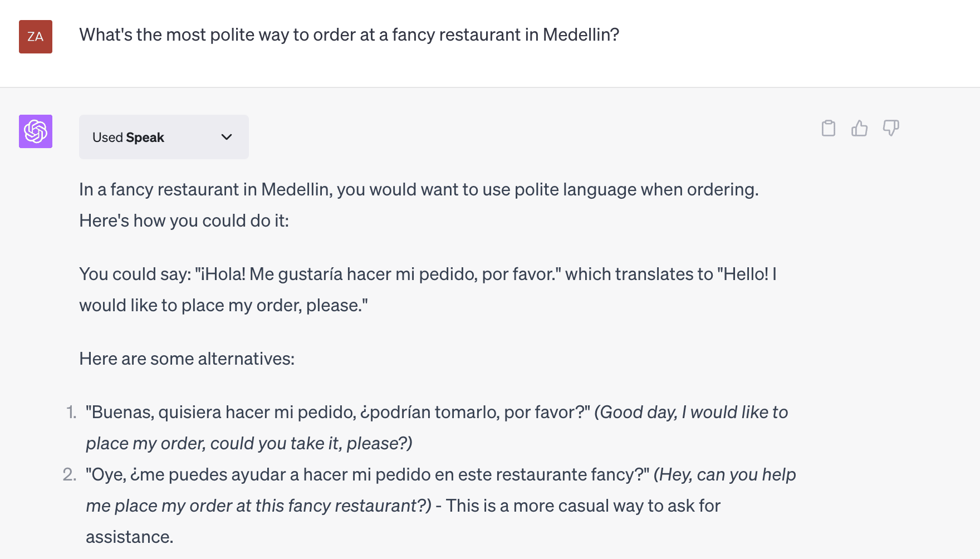Give the response a thumbs down
980x559 pixels.
click(x=890, y=129)
